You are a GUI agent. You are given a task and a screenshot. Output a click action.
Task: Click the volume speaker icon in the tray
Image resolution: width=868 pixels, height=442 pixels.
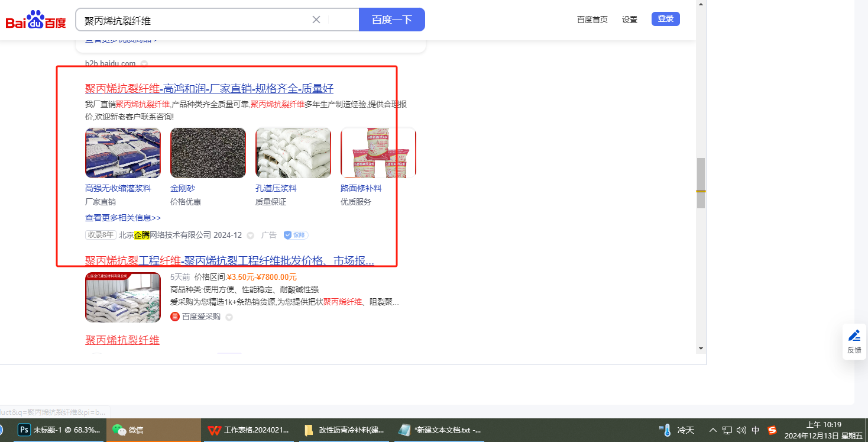pos(741,430)
